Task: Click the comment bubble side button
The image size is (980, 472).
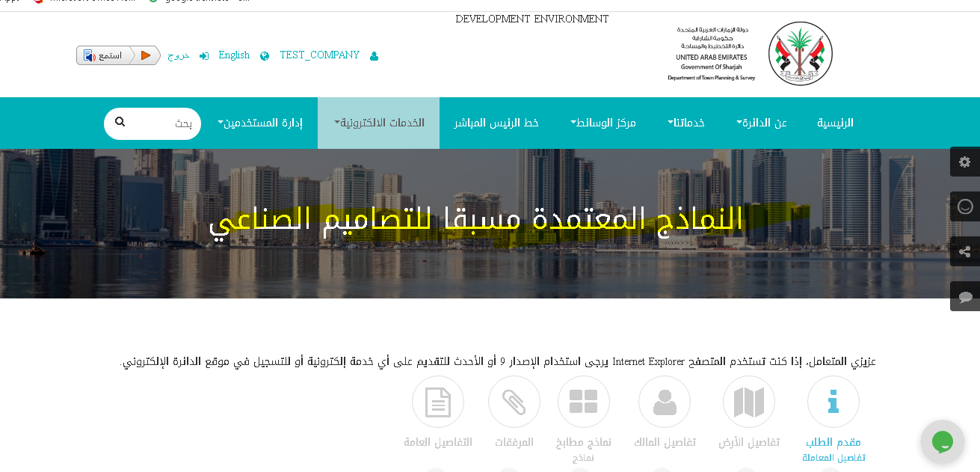Action: pos(965,296)
